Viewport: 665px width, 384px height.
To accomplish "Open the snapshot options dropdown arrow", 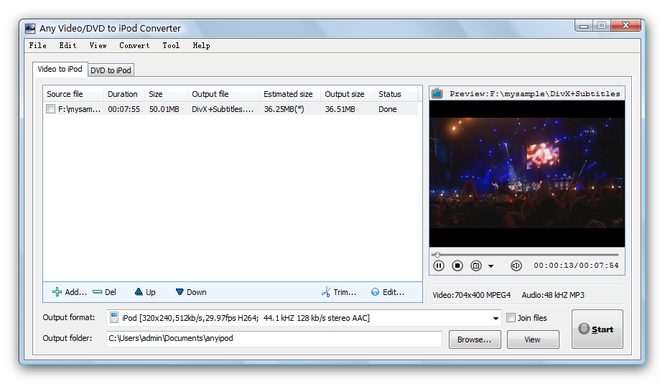I will tap(491, 266).
